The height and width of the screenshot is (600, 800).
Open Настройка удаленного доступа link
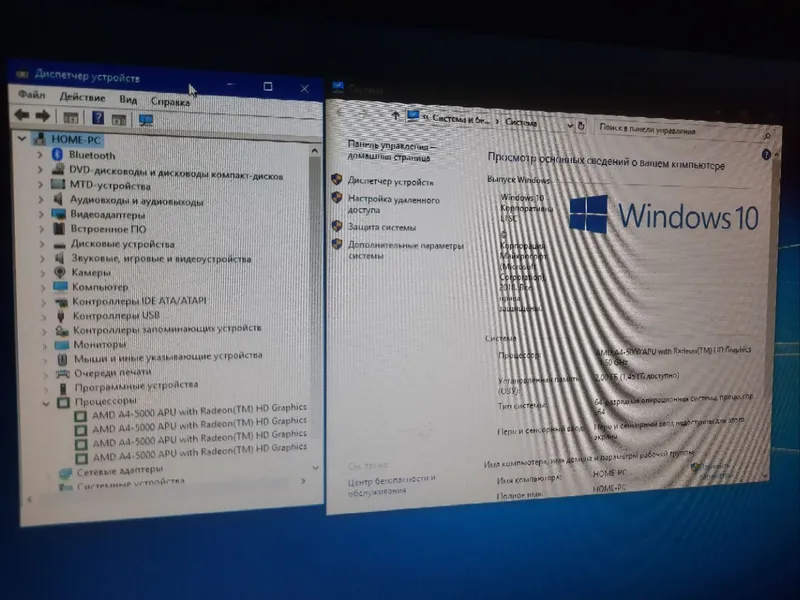click(x=393, y=205)
